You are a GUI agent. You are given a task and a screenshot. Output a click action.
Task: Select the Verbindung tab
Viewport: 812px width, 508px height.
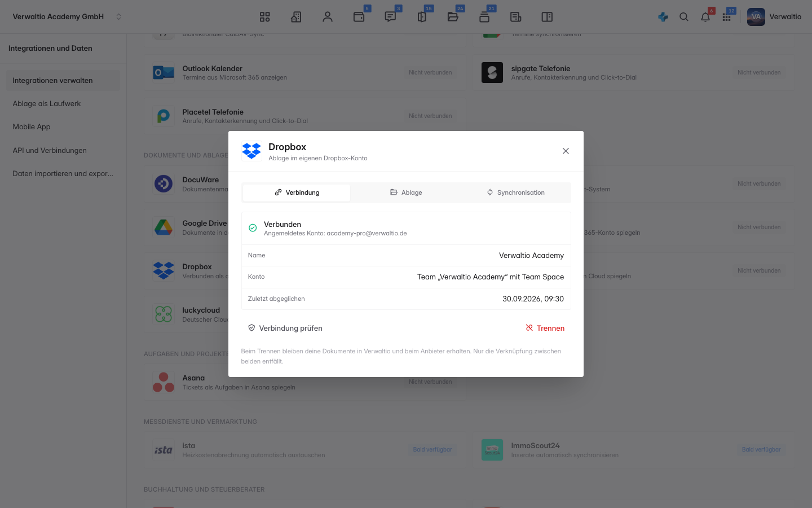pyautogui.click(x=297, y=192)
